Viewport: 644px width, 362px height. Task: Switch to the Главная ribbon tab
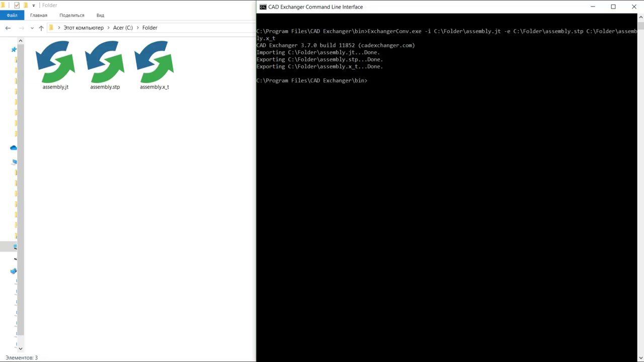[x=39, y=15]
